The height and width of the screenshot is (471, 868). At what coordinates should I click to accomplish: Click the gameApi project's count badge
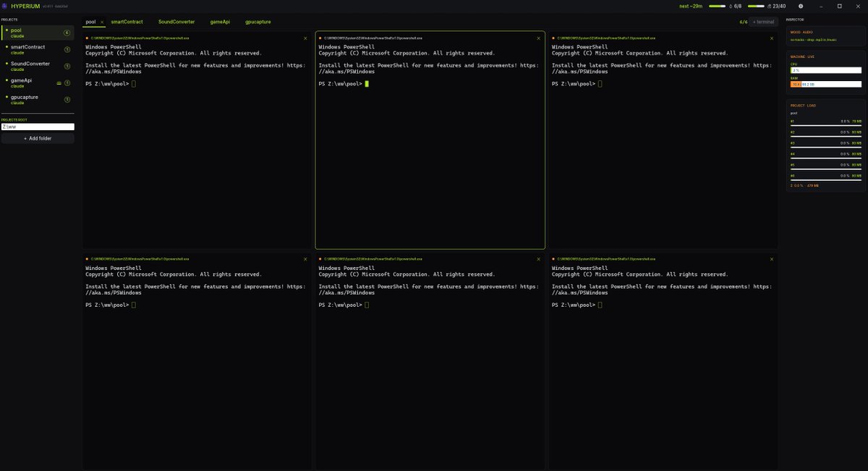pos(67,82)
